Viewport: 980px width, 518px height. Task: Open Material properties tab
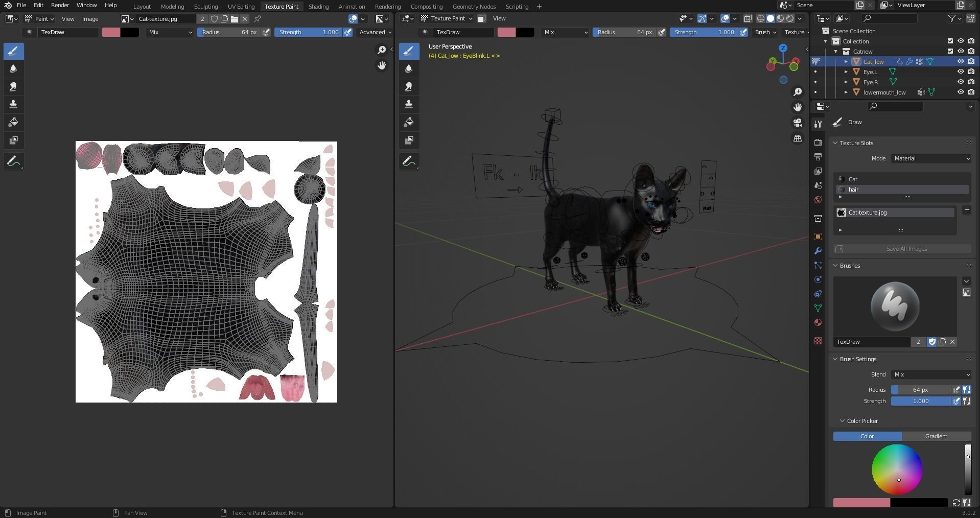point(818,322)
